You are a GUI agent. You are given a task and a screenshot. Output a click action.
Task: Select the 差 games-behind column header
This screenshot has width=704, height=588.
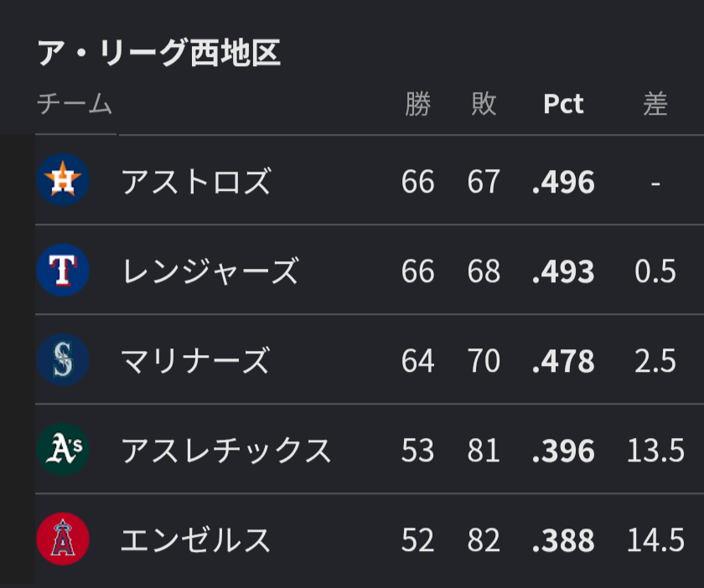[x=655, y=104]
